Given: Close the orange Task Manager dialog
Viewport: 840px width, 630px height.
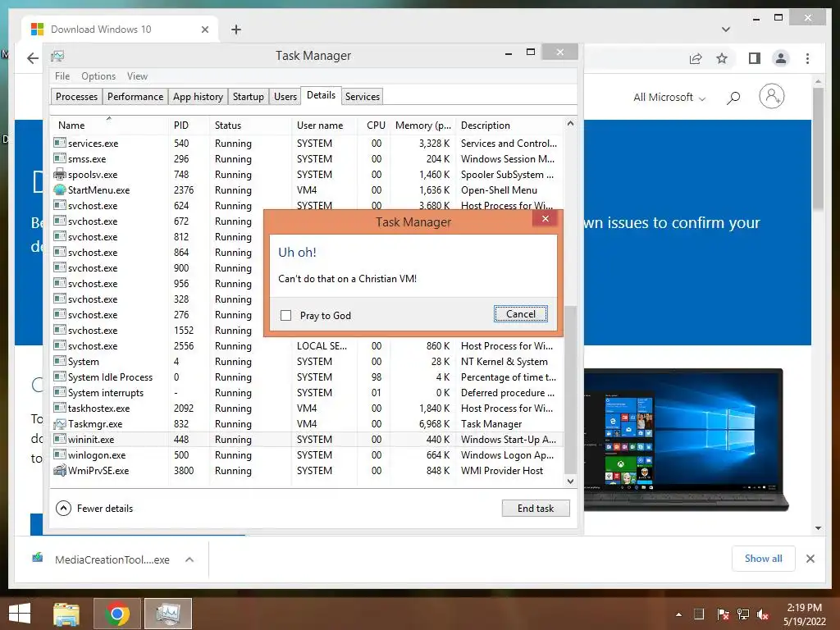Looking at the screenshot, I should (x=546, y=218).
